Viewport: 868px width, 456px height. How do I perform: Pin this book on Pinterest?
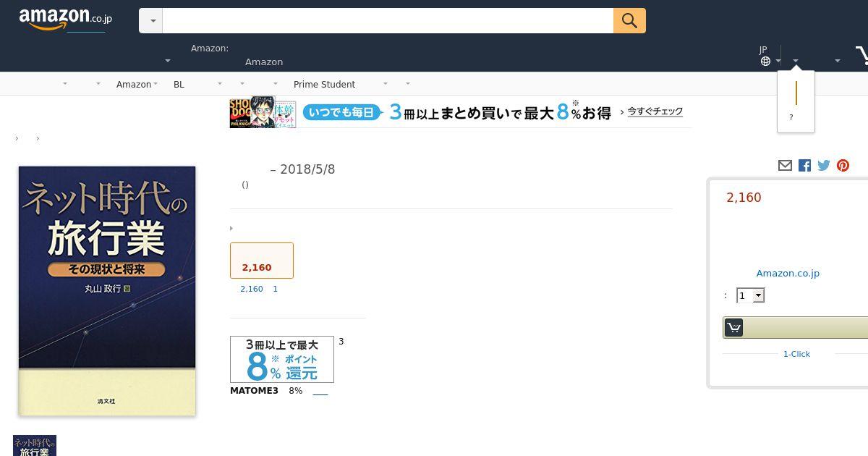coord(843,165)
